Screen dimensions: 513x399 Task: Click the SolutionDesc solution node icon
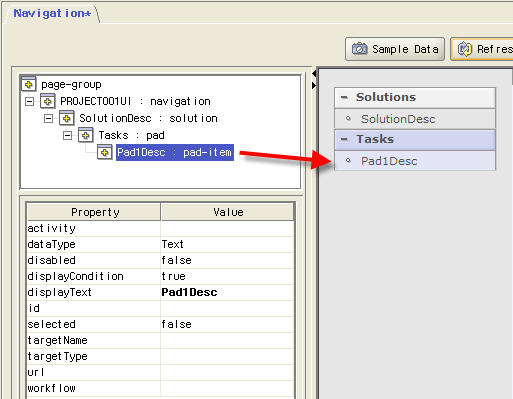(66, 118)
